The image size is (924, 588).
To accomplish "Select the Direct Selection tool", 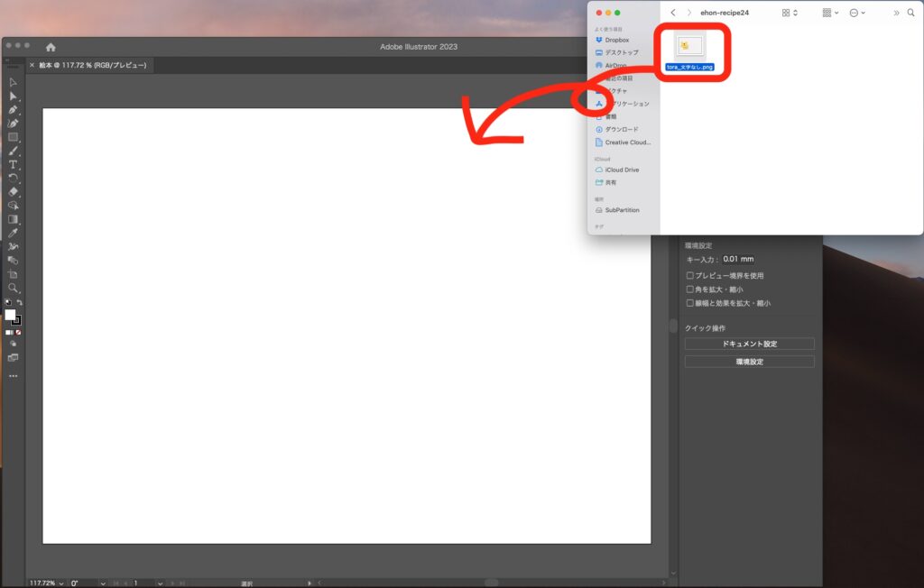I will pyautogui.click(x=13, y=96).
